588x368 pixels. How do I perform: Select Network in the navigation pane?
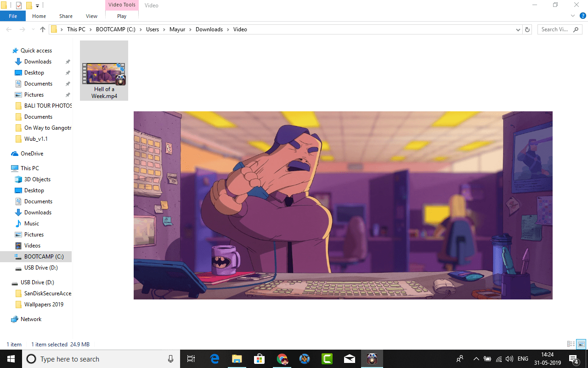coord(31,319)
